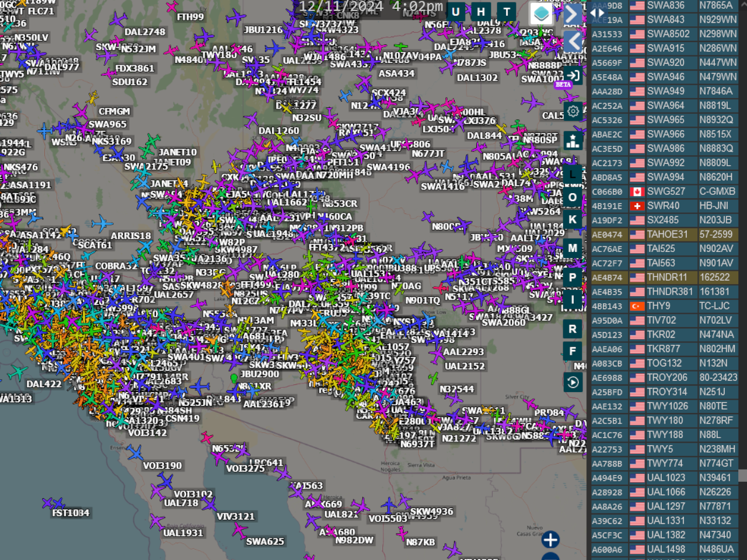
Task: Toggle the P map button
Action: [x=573, y=278]
